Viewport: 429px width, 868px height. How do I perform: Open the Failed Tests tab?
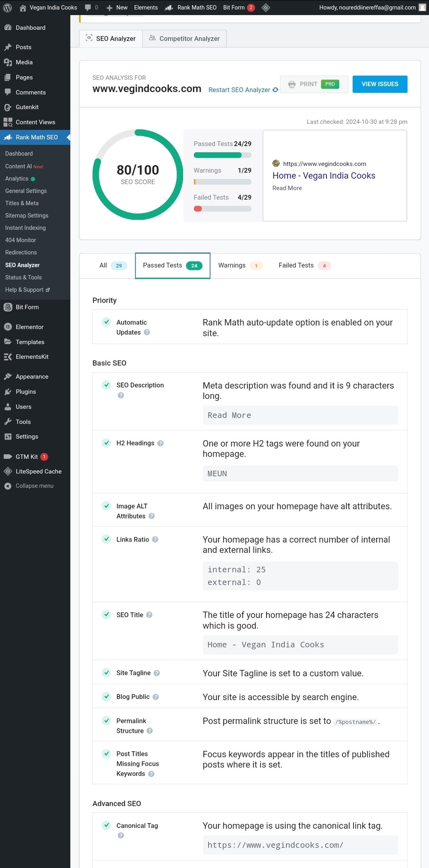coord(305,265)
